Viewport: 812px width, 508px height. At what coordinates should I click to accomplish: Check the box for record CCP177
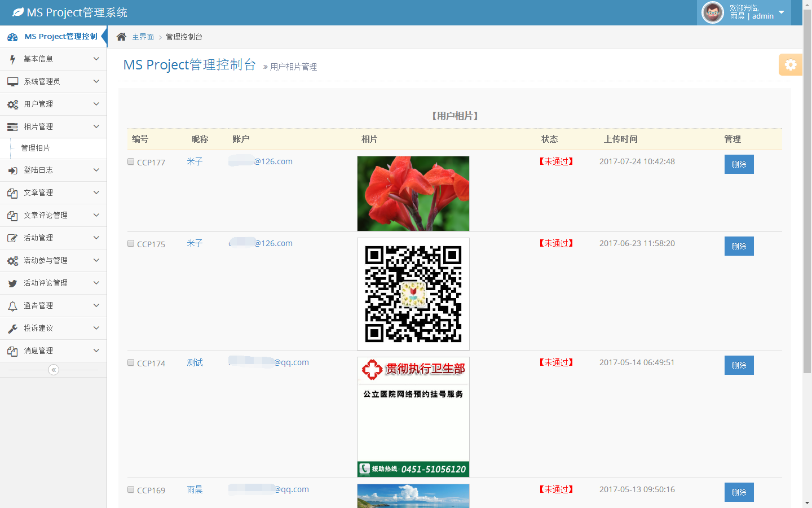[x=131, y=162]
